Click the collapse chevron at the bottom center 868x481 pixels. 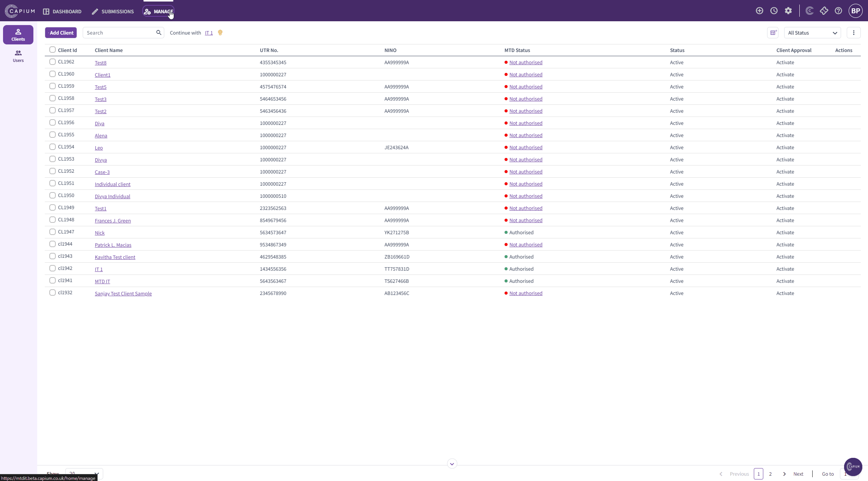pyautogui.click(x=452, y=464)
